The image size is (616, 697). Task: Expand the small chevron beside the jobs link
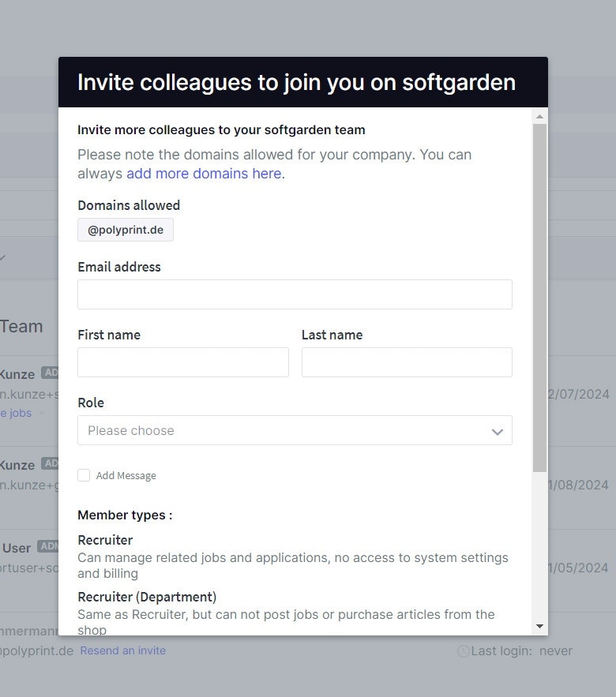(42, 413)
